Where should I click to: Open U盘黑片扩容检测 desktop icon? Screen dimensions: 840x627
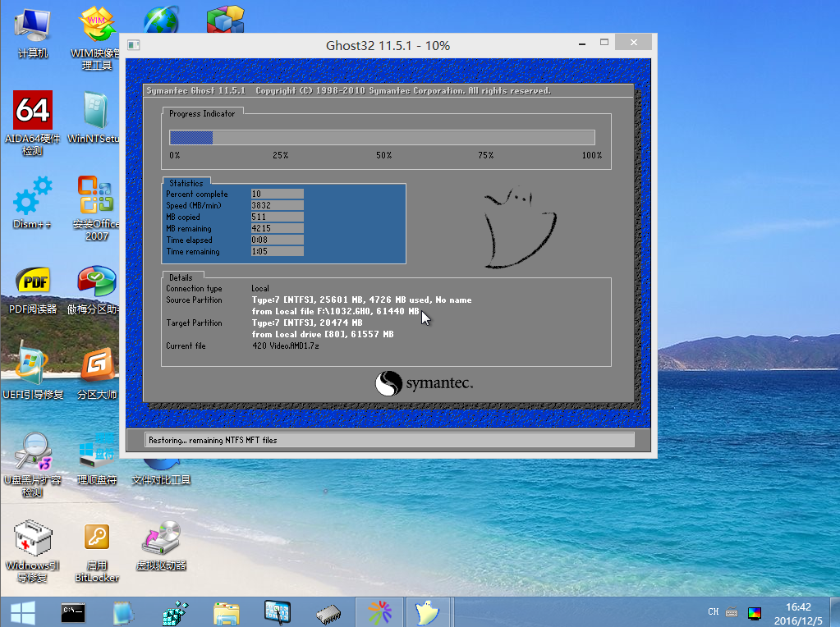[x=33, y=465]
